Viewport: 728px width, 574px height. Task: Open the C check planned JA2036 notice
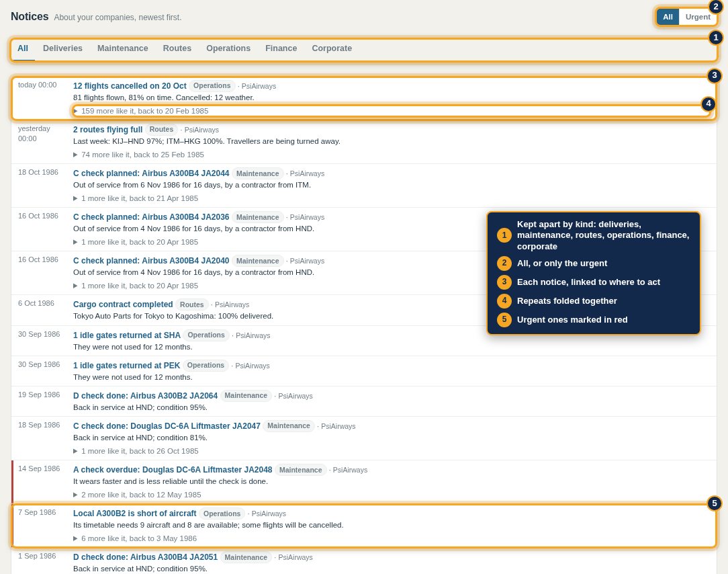[x=151, y=217]
